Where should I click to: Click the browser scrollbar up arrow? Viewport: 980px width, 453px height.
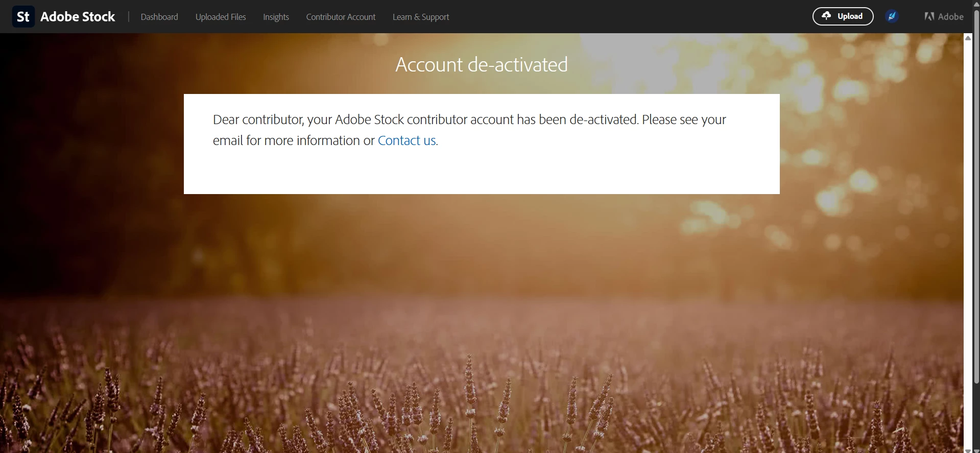[x=976, y=4]
